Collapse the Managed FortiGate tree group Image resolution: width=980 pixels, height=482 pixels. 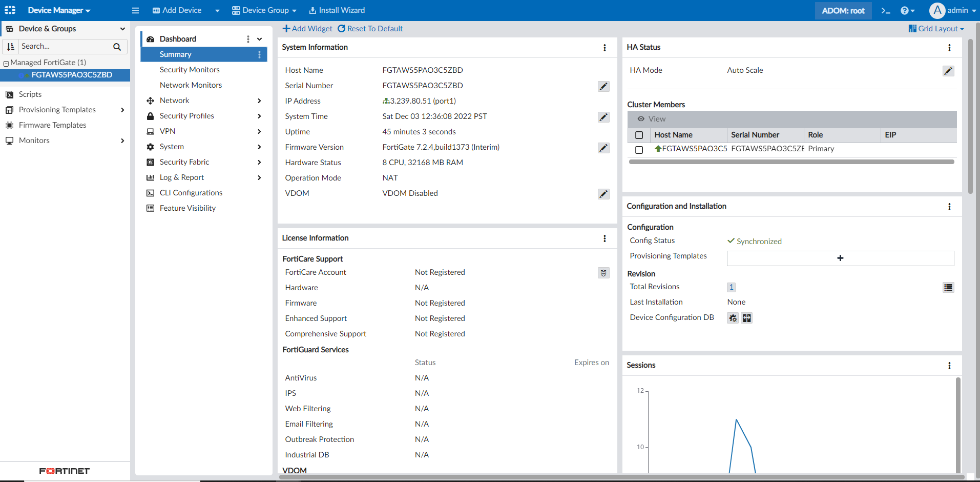click(x=6, y=63)
